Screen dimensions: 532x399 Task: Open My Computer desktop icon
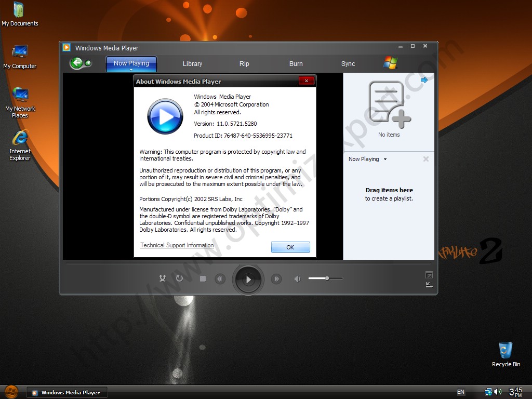(x=20, y=57)
